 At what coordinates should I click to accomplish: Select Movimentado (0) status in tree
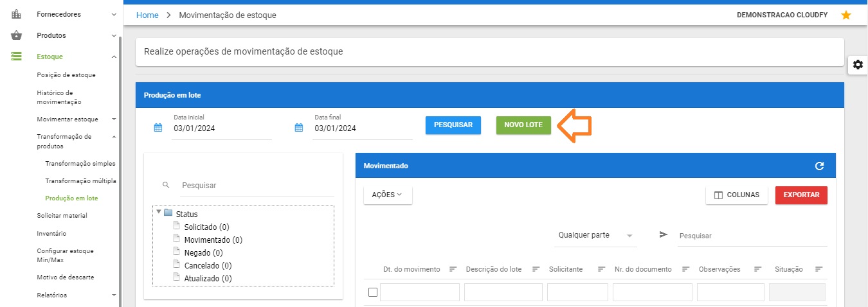[x=213, y=240]
